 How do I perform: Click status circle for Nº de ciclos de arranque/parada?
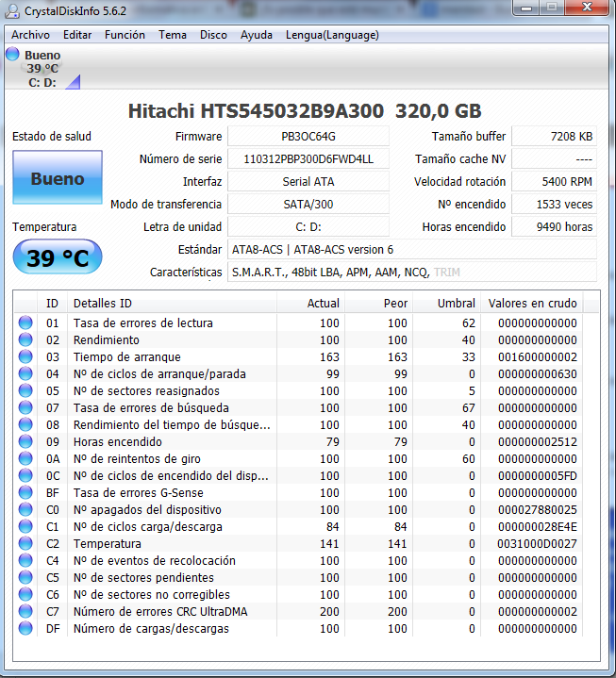(x=25, y=373)
